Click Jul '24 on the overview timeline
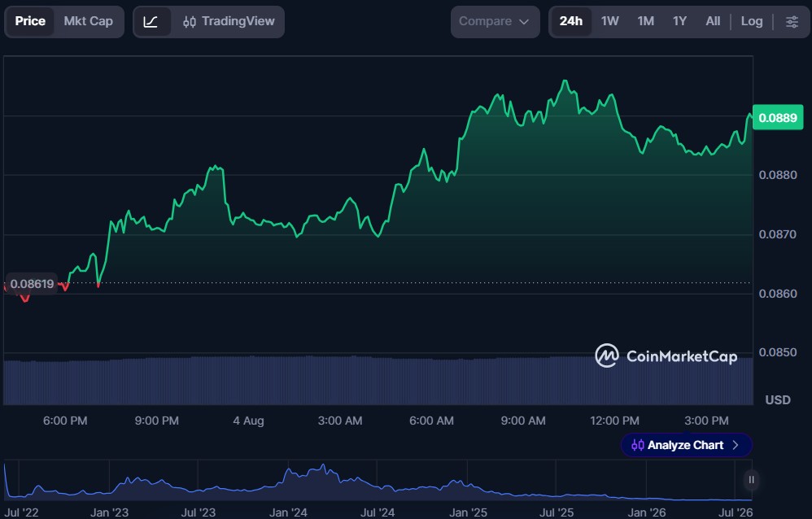The height and width of the screenshot is (519, 812). pyautogui.click(x=378, y=512)
